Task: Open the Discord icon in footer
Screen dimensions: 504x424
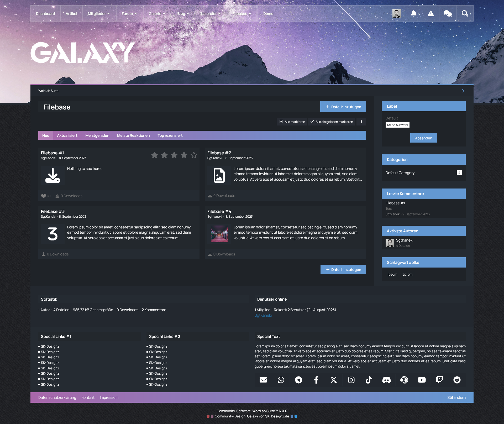Action: (386, 380)
